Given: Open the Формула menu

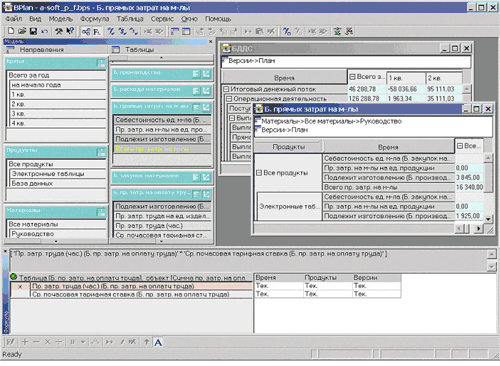Looking at the screenshot, I should point(94,19).
